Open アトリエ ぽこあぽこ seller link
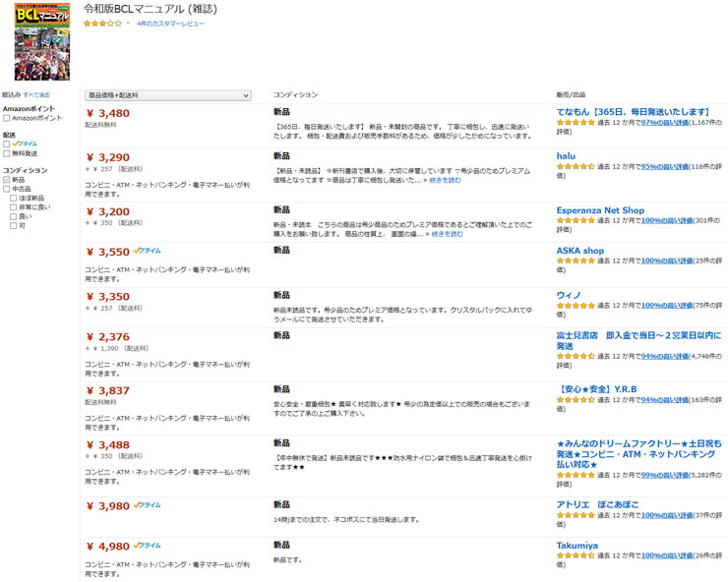The width and height of the screenshot is (728, 582). point(597,504)
